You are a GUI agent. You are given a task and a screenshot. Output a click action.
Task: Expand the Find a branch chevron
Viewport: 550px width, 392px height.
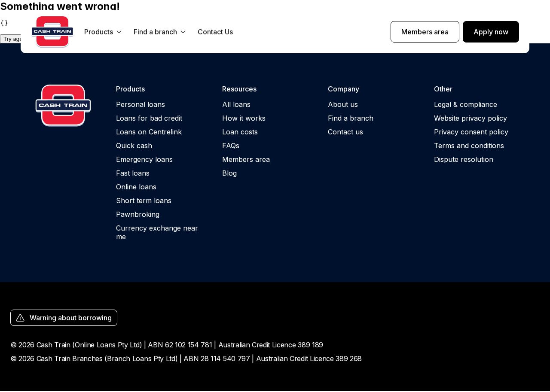183,32
